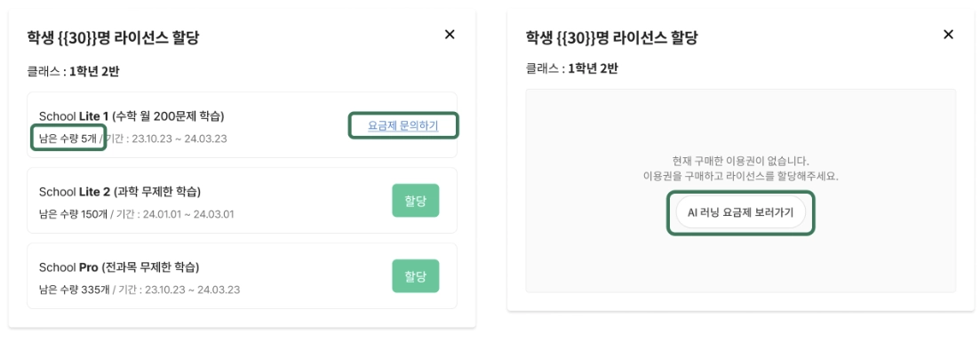Click the 남은 수량 5개 label
Screen dimensions: 980x358
(x=68, y=139)
